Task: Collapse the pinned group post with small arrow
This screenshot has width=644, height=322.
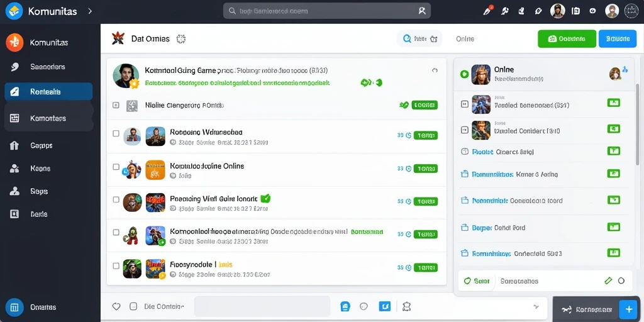Action: click(x=435, y=70)
